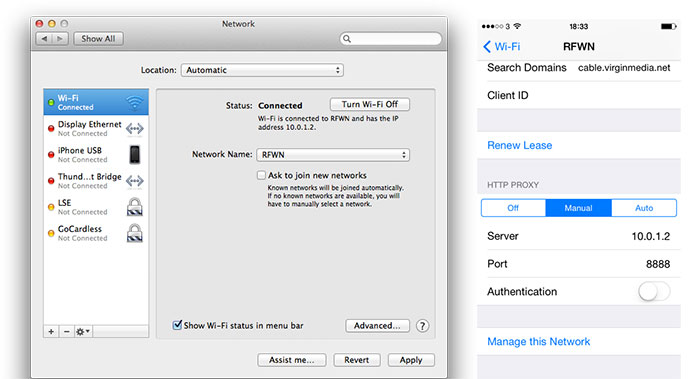
Task: Tap Search Domains value cable.virginmedia.net
Action: [x=624, y=68]
